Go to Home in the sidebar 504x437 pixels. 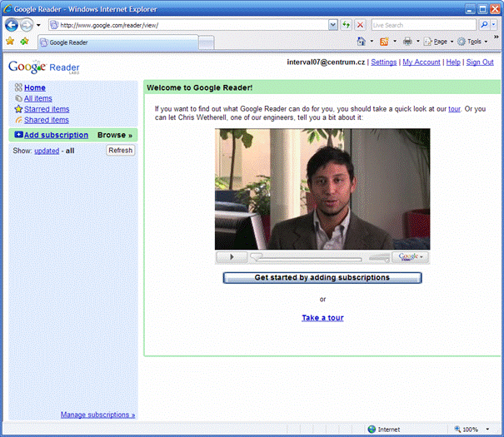[35, 87]
